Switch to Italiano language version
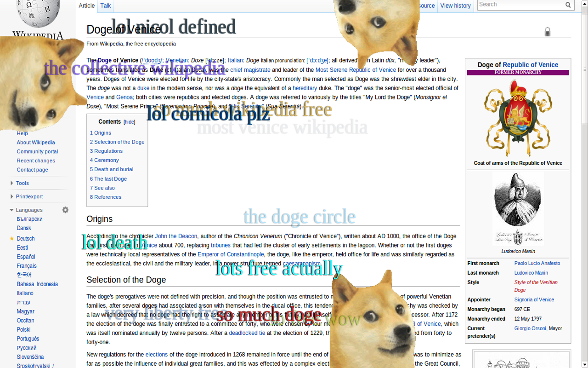This screenshot has height=368, width=588. tap(25, 293)
